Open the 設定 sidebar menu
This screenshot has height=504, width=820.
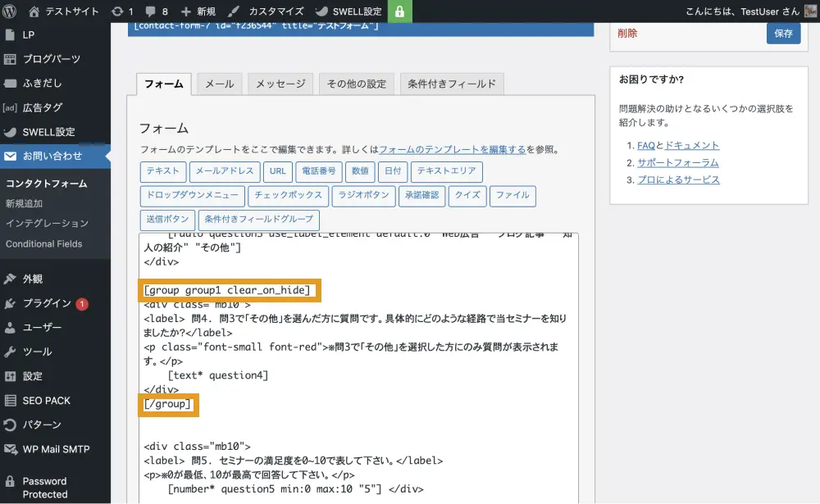click(x=33, y=376)
